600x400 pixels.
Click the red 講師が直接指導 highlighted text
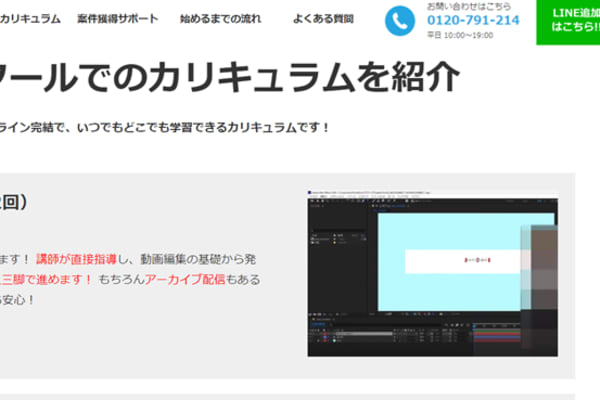[89, 256]
